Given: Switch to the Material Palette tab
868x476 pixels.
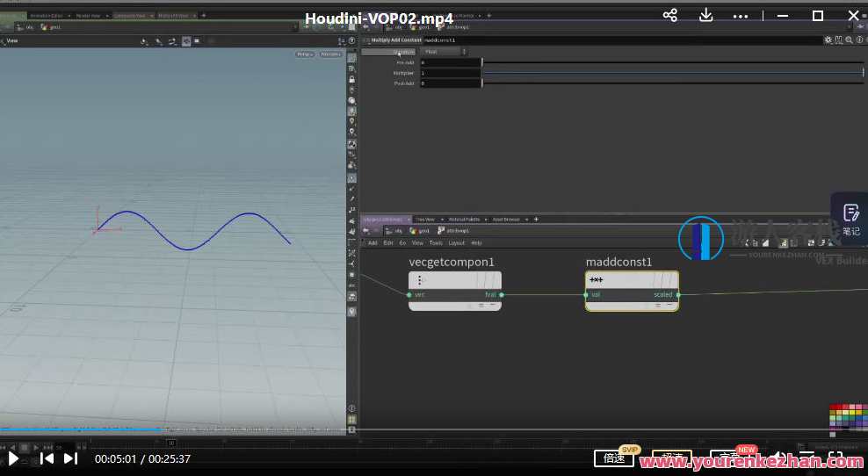Looking at the screenshot, I should coord(464,220).
